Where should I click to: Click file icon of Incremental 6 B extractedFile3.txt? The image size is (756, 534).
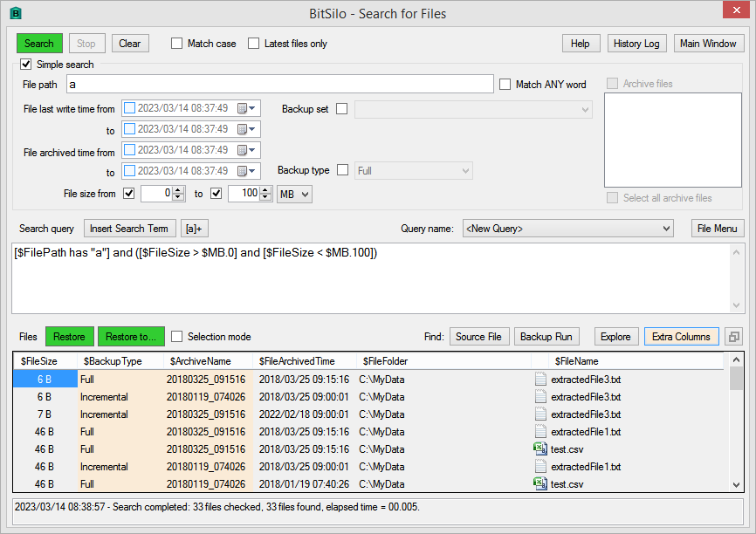pos(540,397)
